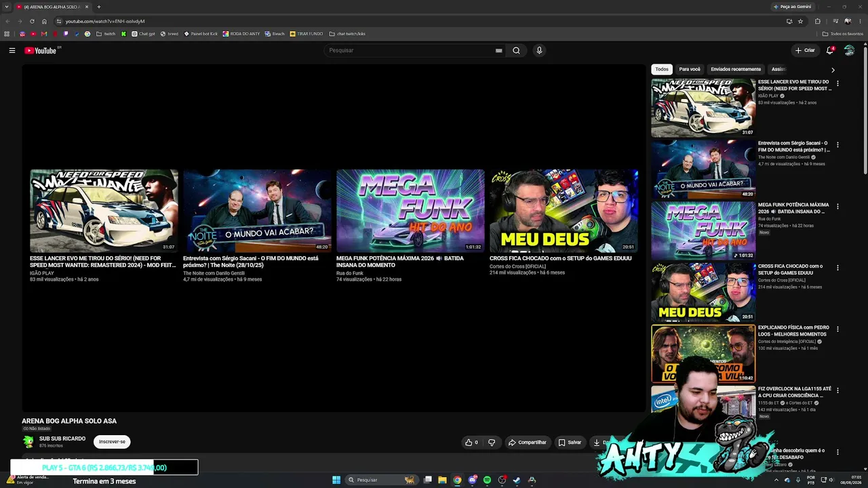Open the YouTube account avatar menu
The width and height of the screenshot is (868, 488).
point(849,50)
